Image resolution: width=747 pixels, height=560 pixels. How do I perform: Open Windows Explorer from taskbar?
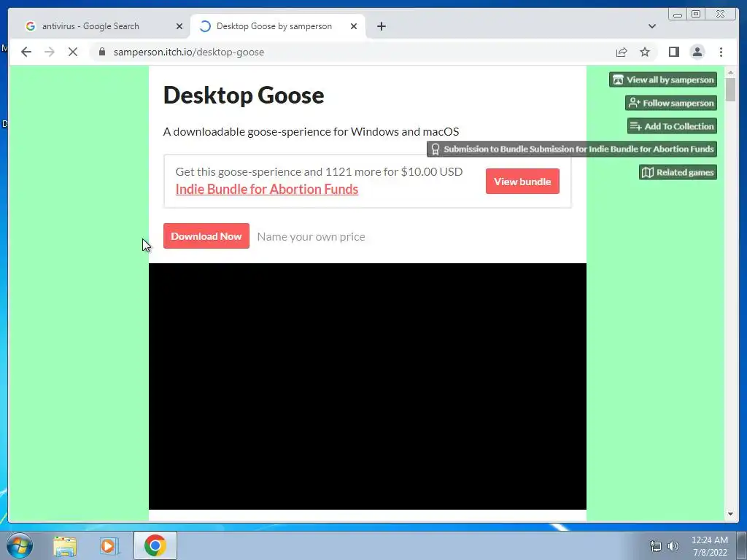[x=65, y=546]
